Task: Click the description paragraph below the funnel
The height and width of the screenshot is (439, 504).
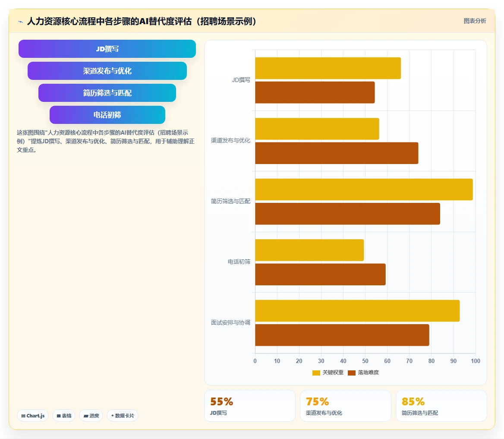Action: click(106, 141)
